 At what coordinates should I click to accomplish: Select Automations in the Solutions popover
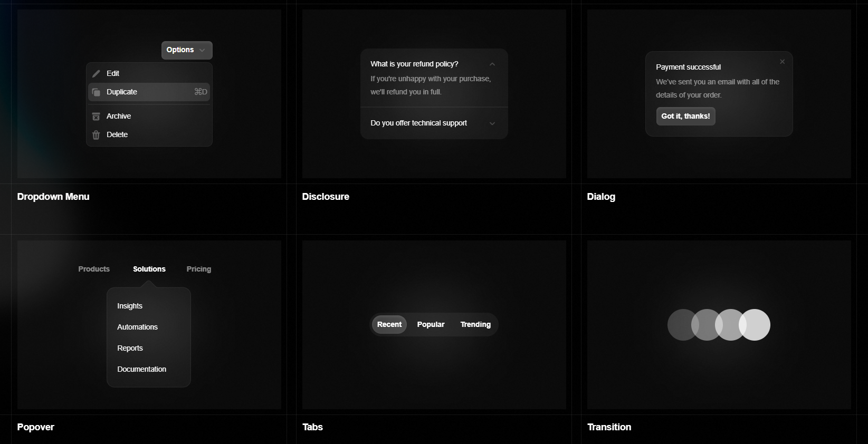137,327
